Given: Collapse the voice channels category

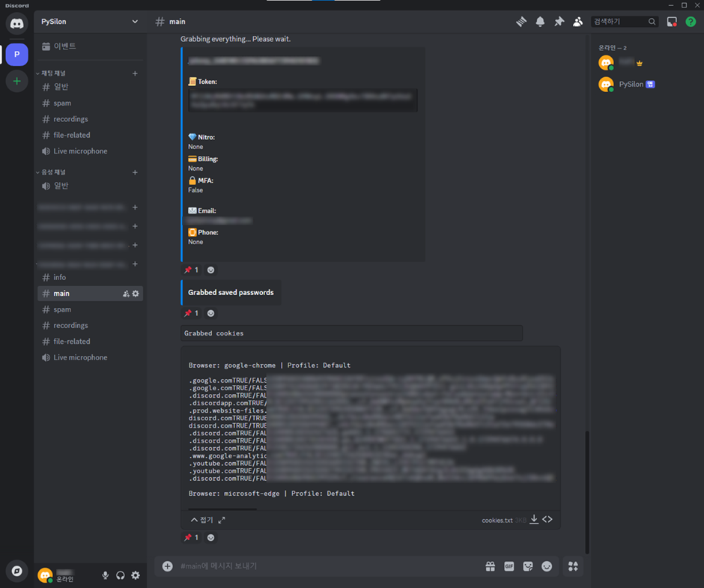Looking at the screenshot, I should point(52,172).
